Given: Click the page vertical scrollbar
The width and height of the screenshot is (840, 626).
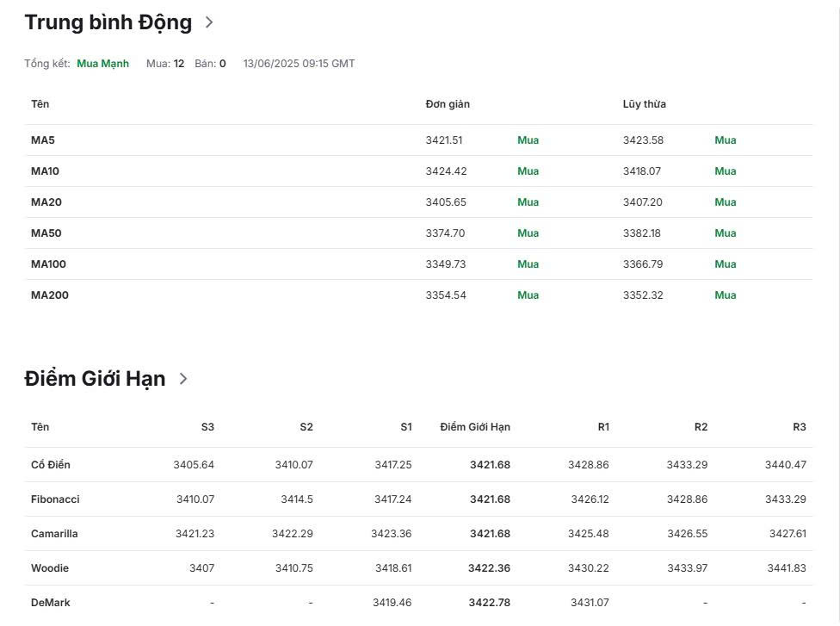Looking at the screenshot, I should (x=836, y=313).
